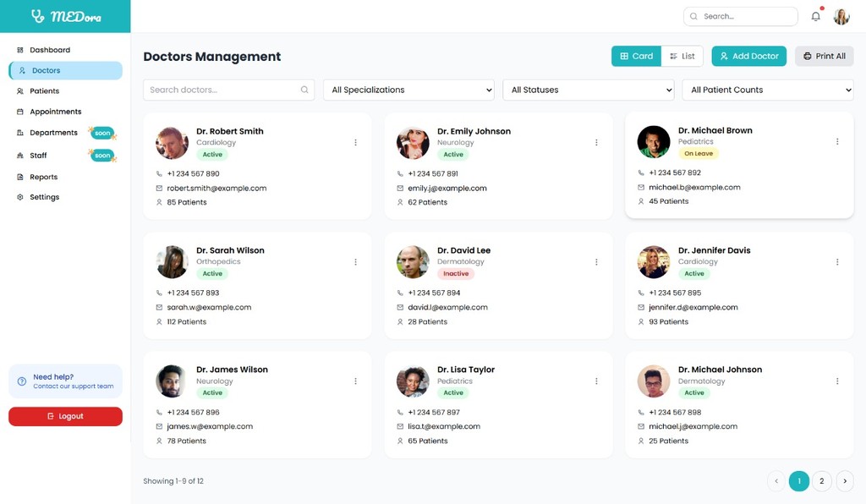Screen dimensions: 866x504
Task: Click the Print All button
Action: [x=824, y=57]
